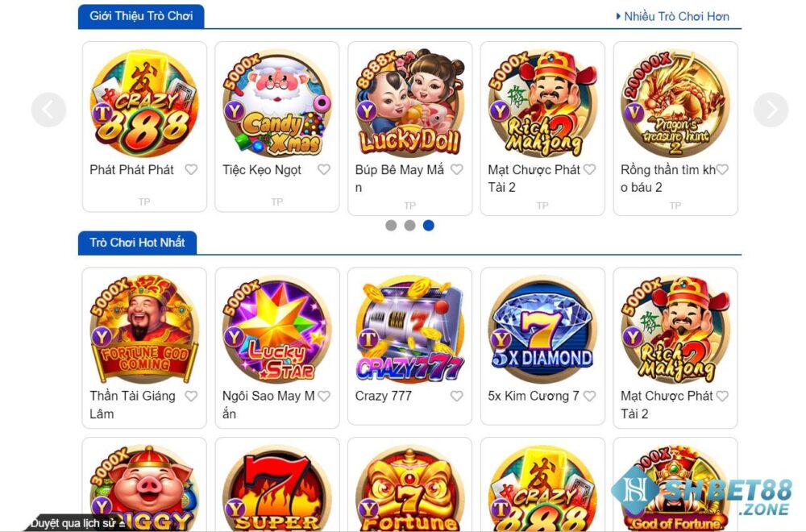This screenshot has width=806, height=532.
Task: Select the 5X Diamond game icon
Action: (x=542, y=330)
